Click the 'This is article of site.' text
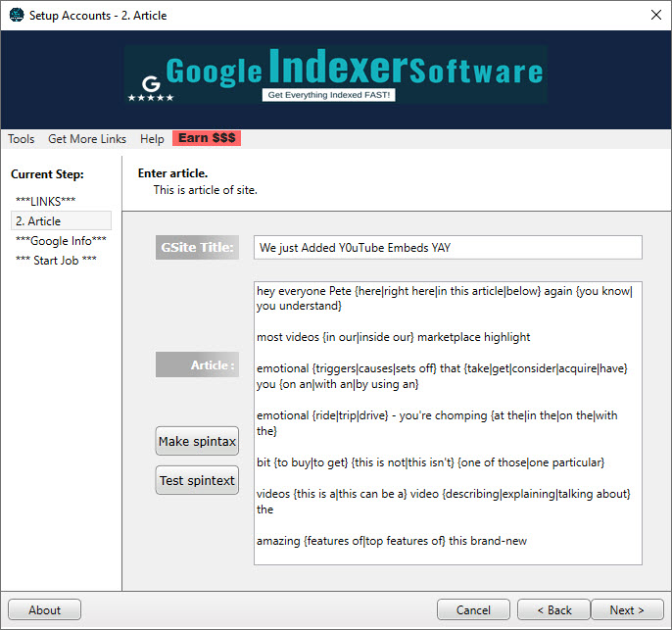672x630 pixels. pyautogui.click(x=206, y=190)
